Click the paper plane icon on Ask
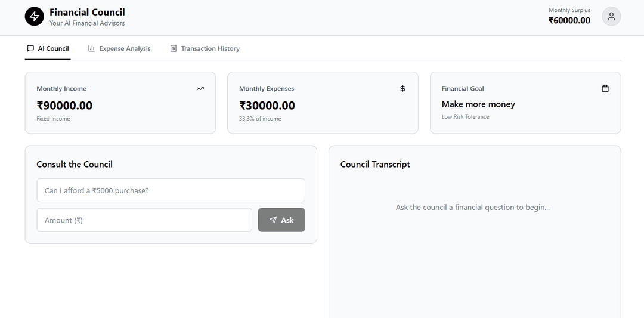Viewport: 644px width, 318px height. 273,220
